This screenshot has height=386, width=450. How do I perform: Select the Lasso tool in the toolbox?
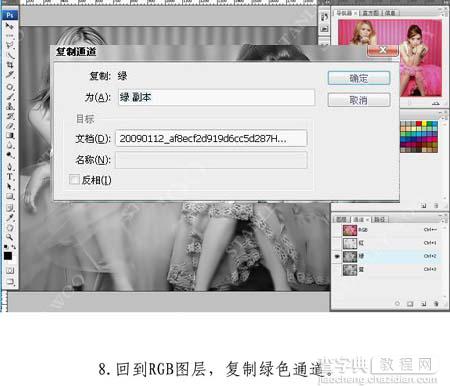[10, 45]
